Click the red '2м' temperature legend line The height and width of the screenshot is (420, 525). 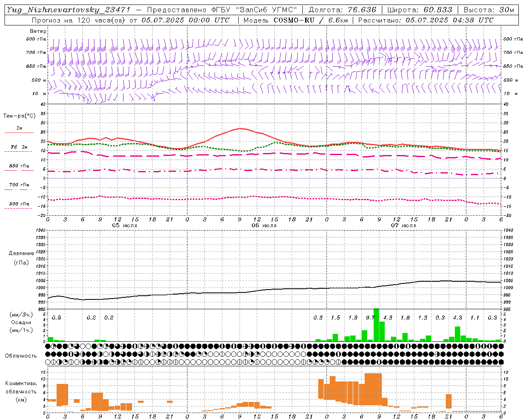19,132
